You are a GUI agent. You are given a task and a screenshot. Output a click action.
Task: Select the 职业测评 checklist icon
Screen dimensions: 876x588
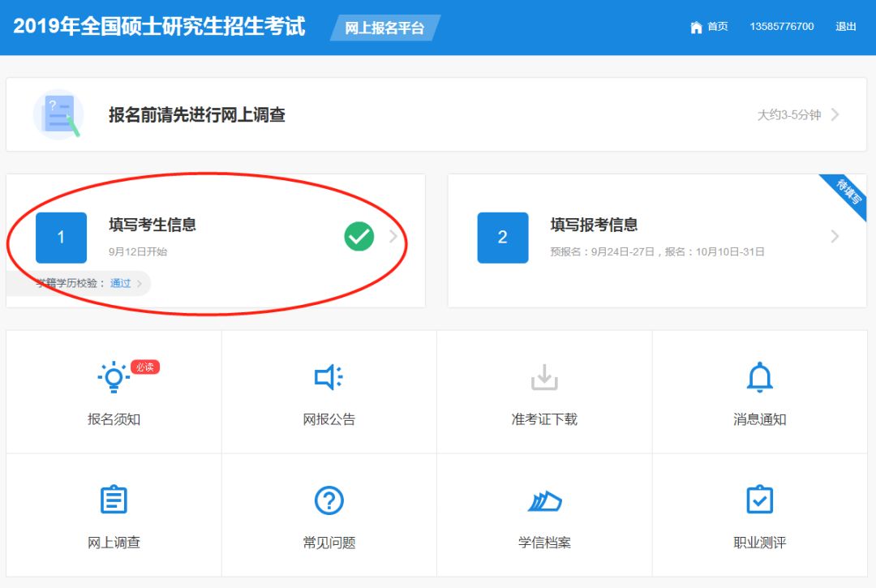(759, 500)
